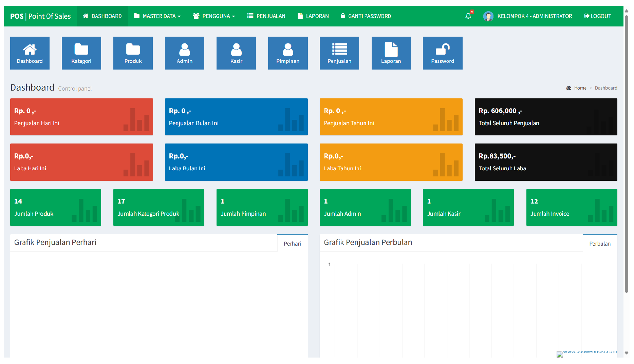Open the Kelompok 4 Administrator profile menu

tap(528, 16)
